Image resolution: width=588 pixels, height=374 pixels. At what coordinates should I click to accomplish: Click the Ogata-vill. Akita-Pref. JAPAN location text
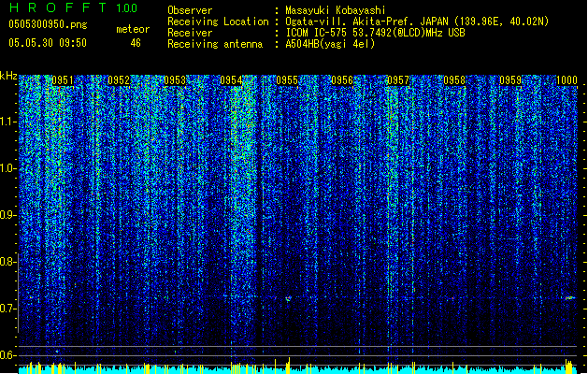417,22
